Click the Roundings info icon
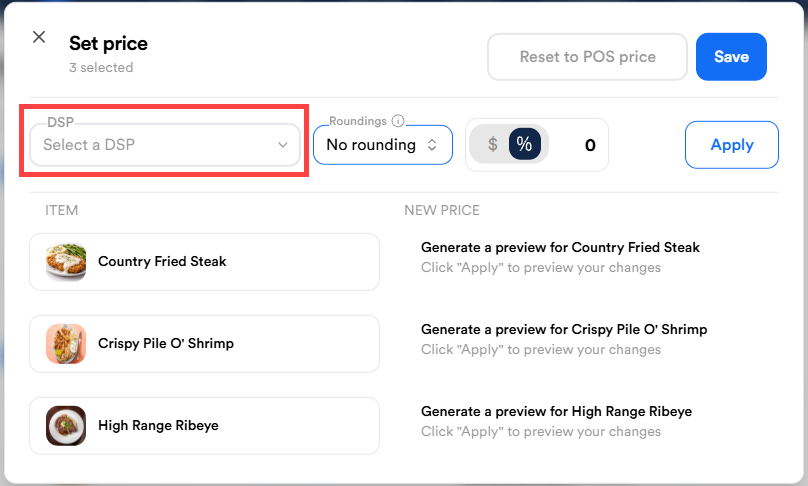This screenshot has height=486, width=808. [398, 121]
